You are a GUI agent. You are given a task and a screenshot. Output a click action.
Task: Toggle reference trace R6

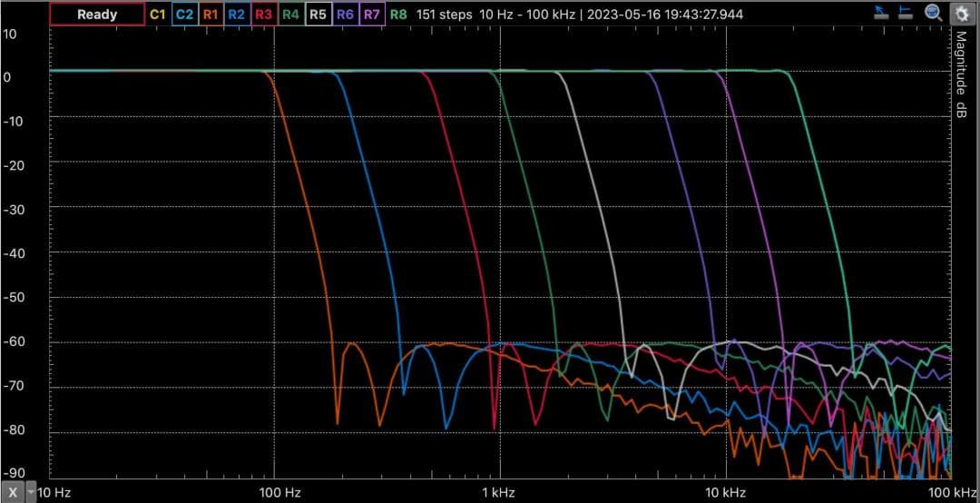pyautogui.click(x=345, y=15)
